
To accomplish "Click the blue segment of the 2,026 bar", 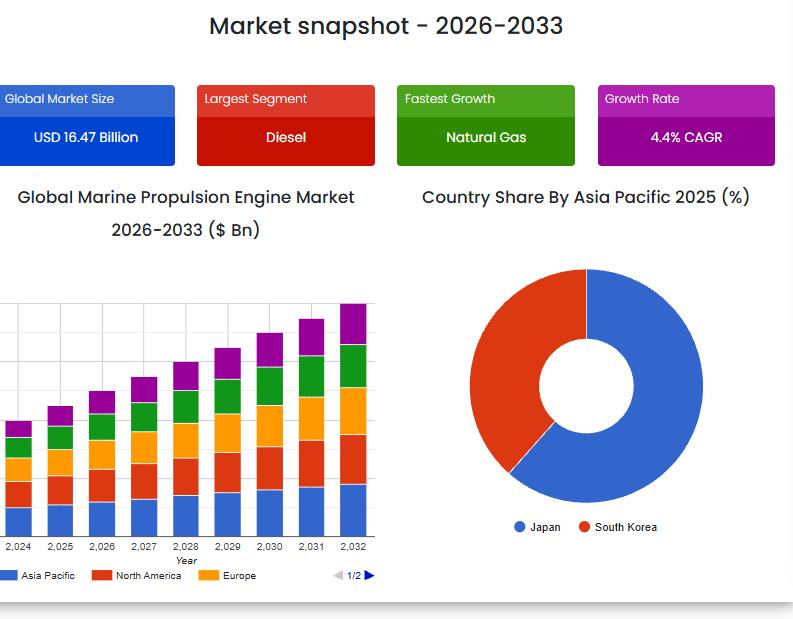I will [x=102, y=519].
